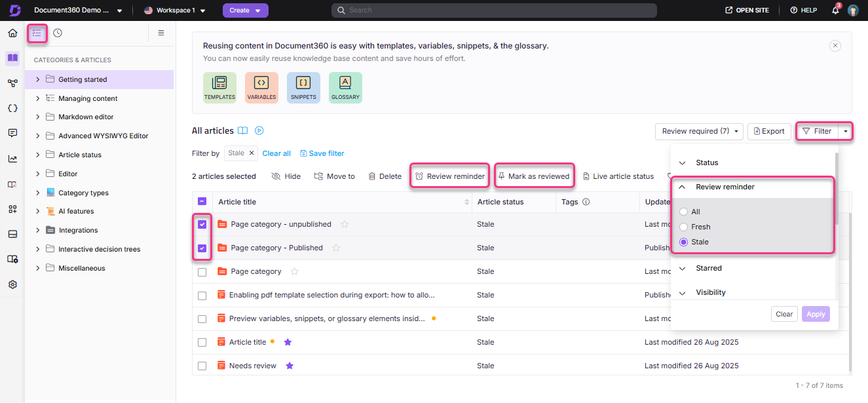The width and height of the screenshot is (868, 403).
Task: Open the Snippets tile
Action: (x=303, y=87)
